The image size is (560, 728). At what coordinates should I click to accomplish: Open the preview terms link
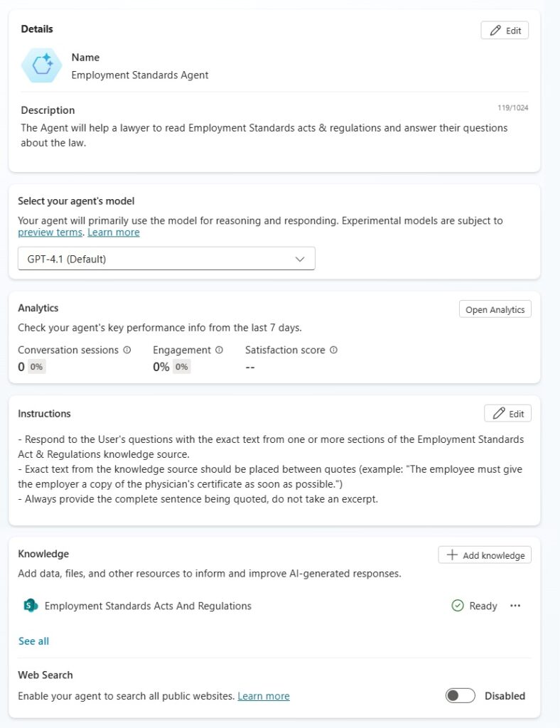pos(50,232)
